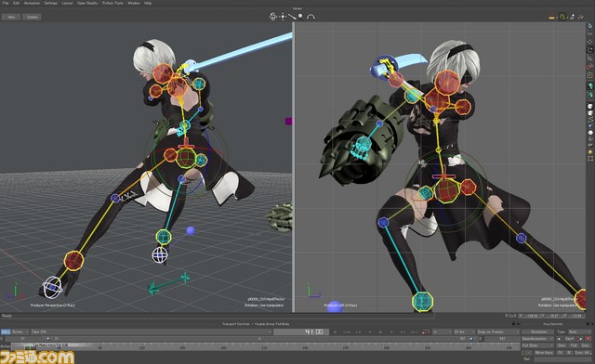Click the red pin icon in right toolbar
Image resolution: width=595 pixels, height=364 pixels.
[x=589, y=67]
